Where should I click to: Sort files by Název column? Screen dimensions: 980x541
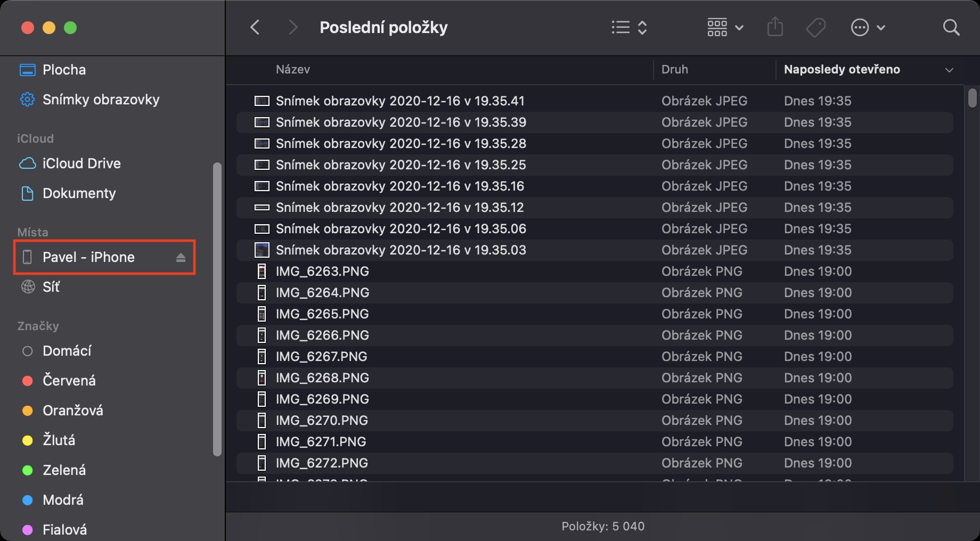click(x=293, y=69)
